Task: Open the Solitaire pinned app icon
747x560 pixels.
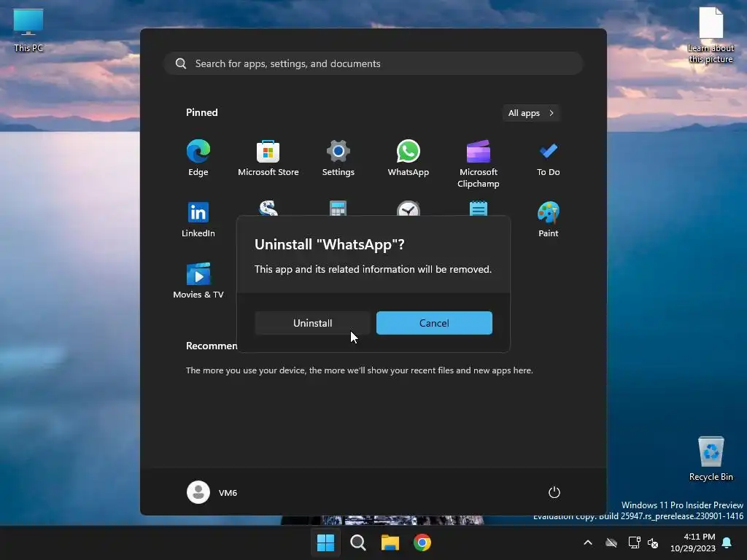Action: (x=268, y=208)
